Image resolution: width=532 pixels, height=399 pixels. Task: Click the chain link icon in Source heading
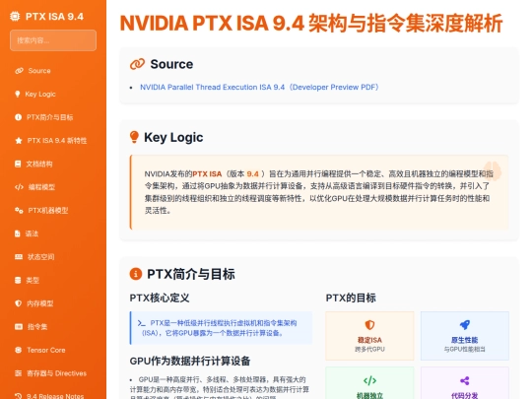[137, 64]
